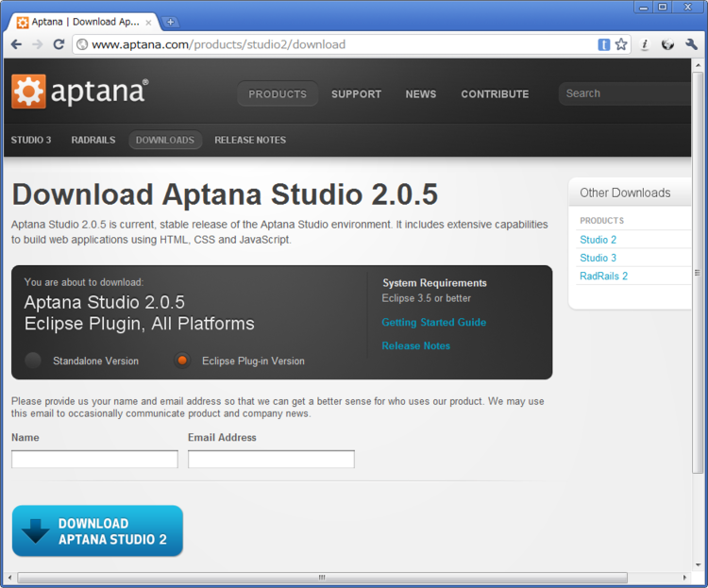Open the Chrome wrench menu
The width and height of the screenshot is (708, 588).
691,44
